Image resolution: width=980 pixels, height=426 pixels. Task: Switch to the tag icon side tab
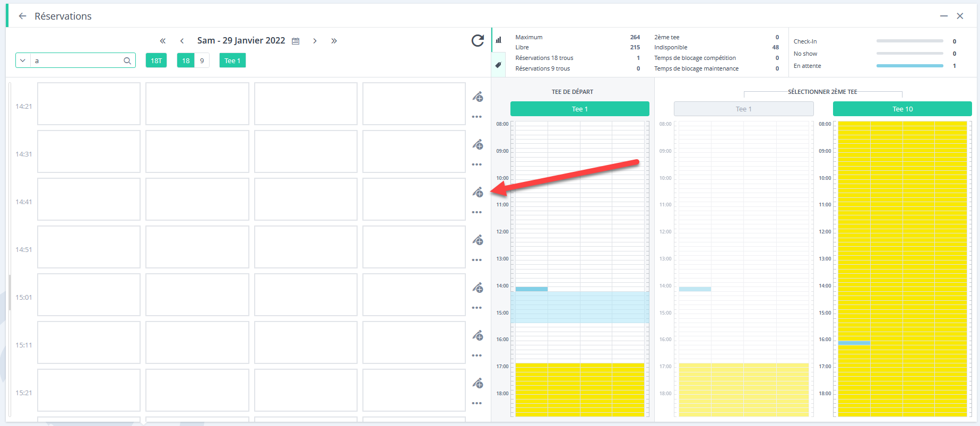tap(498, 65)
